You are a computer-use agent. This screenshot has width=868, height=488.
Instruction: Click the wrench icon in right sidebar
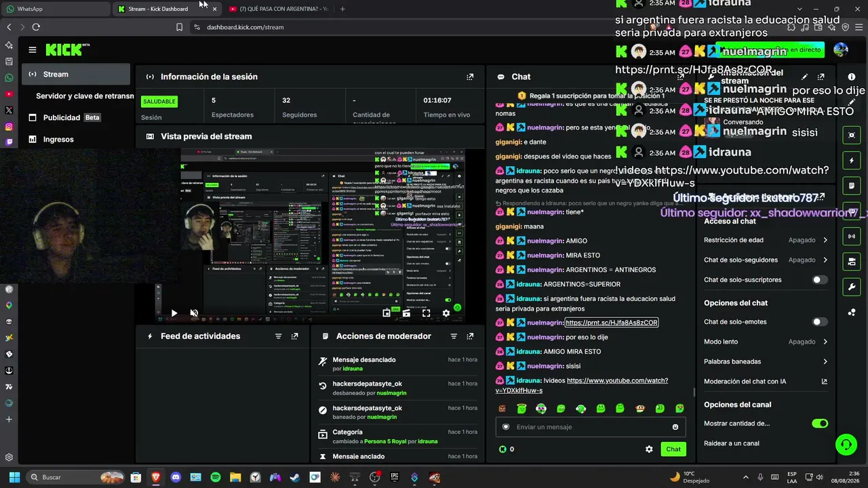coord(852,287)
